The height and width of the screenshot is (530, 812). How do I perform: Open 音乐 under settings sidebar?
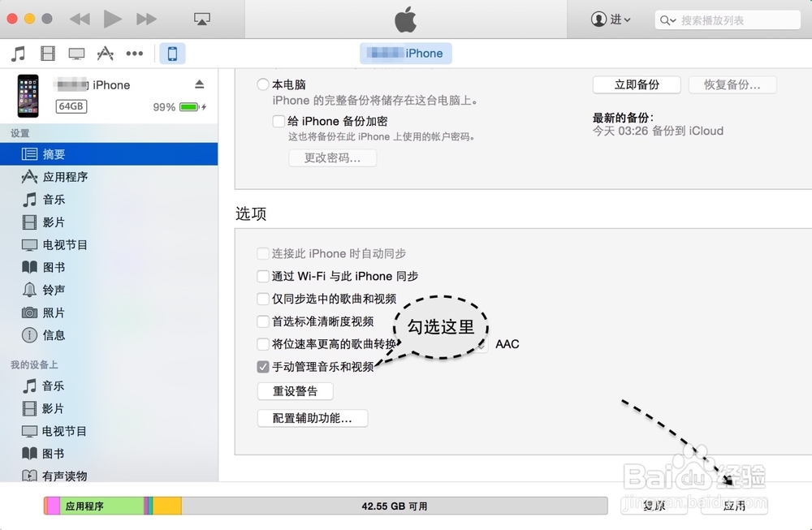[x=109, y=200]
